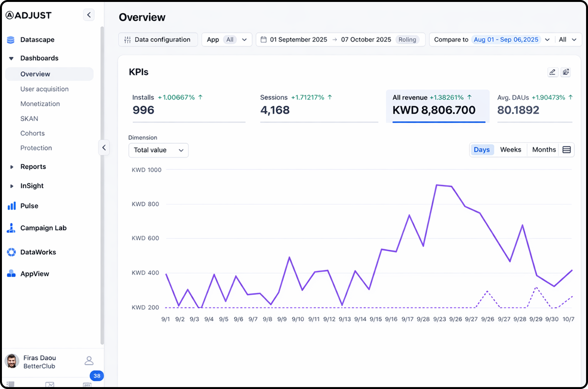Click the Data configuration button
Screen dimensions: 588x389
158,40
